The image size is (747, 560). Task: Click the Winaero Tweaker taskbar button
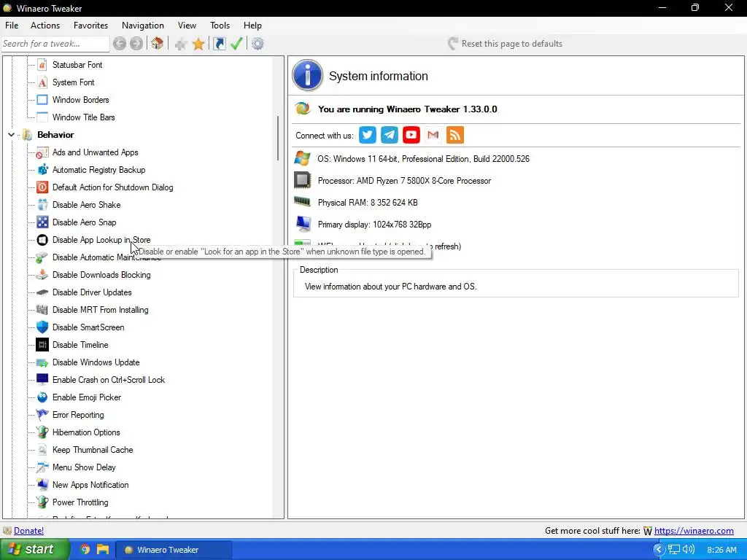[x=174, y=550]
